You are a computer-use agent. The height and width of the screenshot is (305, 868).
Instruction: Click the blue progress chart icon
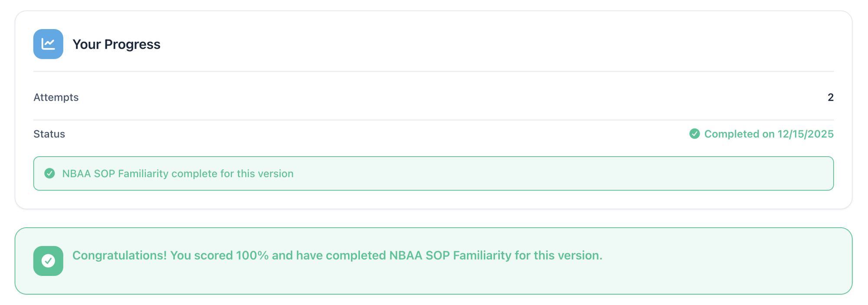[48, 44]
